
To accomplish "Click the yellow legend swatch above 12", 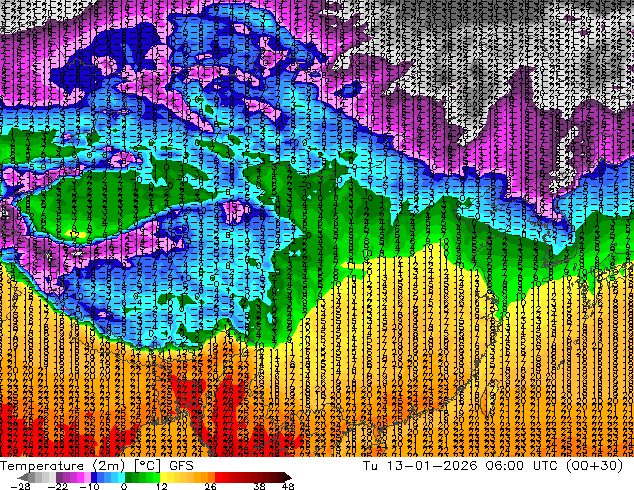I will 163,477.
